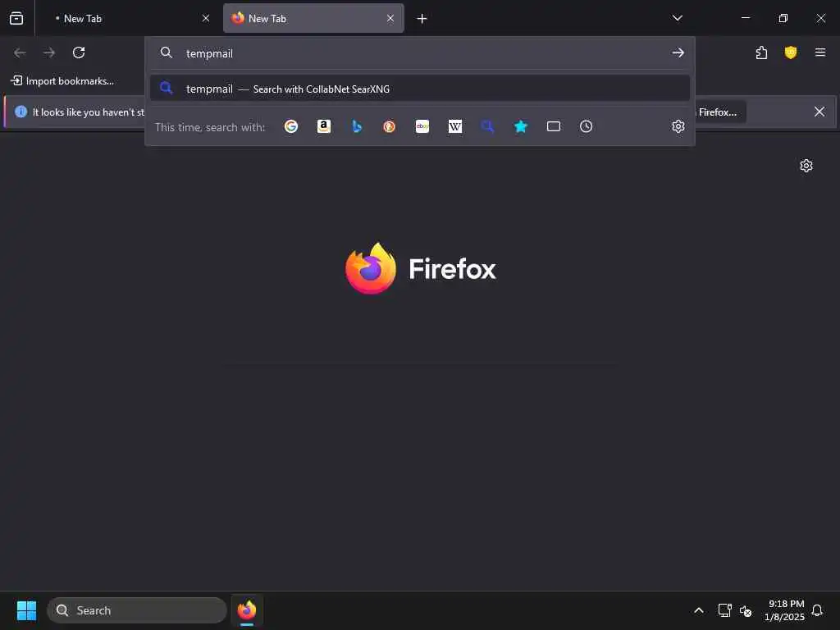The image size is (840, 630).
Task: Reload the current page
Action: 79,52
